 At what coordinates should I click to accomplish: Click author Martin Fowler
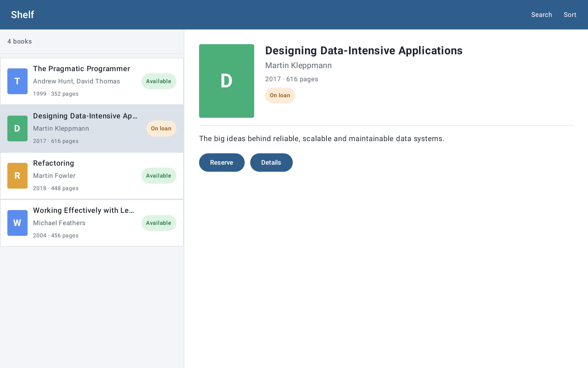pyautogui.click(x=54, y=176)
